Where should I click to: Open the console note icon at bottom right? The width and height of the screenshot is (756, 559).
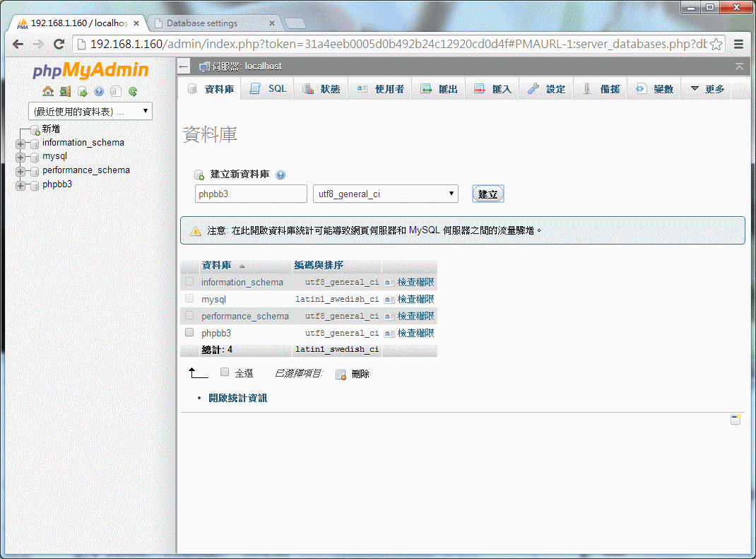click(x=736, y=420)
